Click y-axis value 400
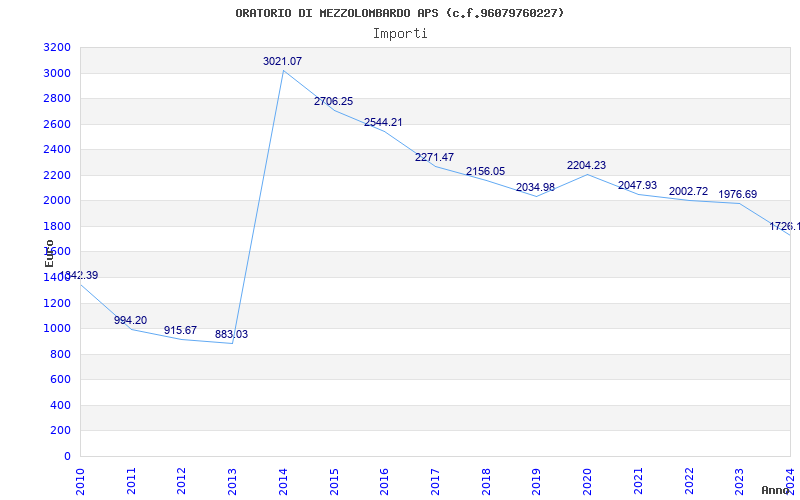Image resolution: width=800 pixels, height=500 pixels. (60, 406)
